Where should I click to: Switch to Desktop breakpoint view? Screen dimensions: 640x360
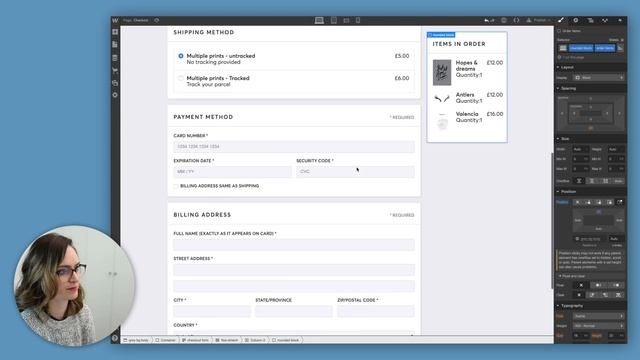coord(319,20)
